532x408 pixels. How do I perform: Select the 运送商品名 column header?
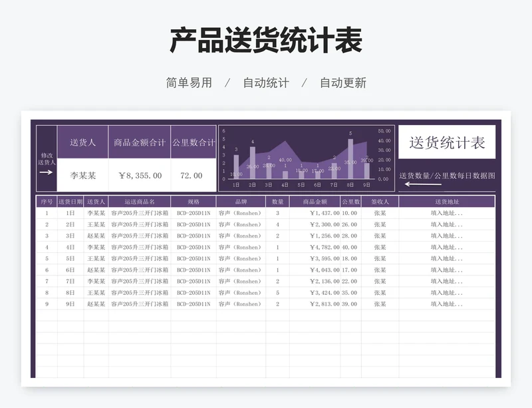click(x=140, y=202)
